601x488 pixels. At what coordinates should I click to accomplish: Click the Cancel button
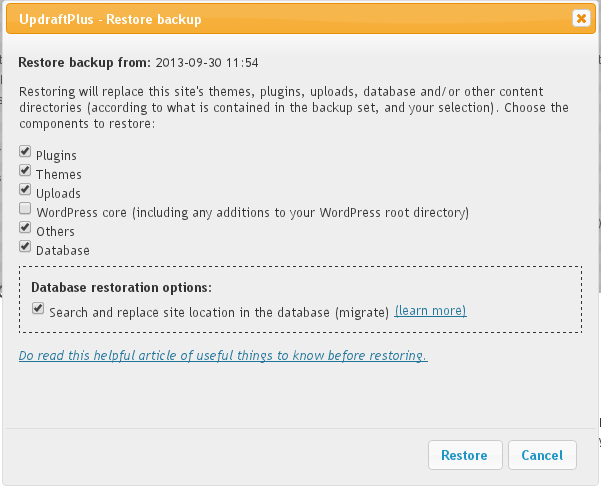point(542,455)
